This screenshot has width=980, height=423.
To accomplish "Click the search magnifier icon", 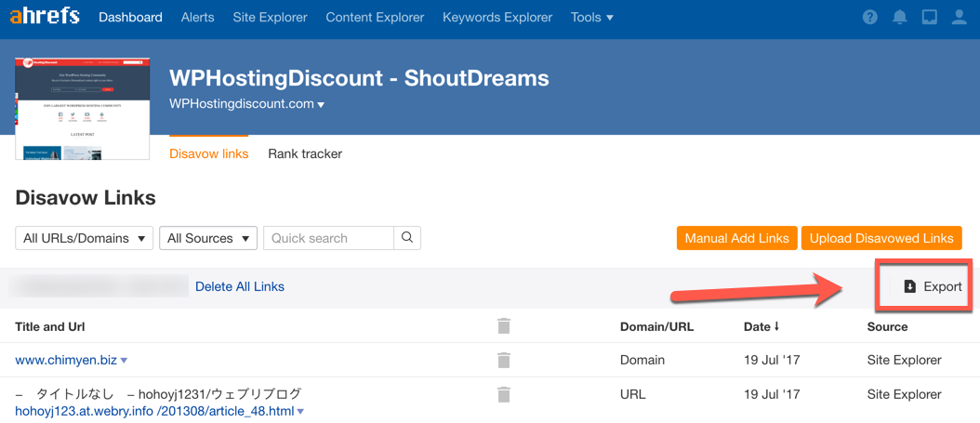I will (407, 238).
